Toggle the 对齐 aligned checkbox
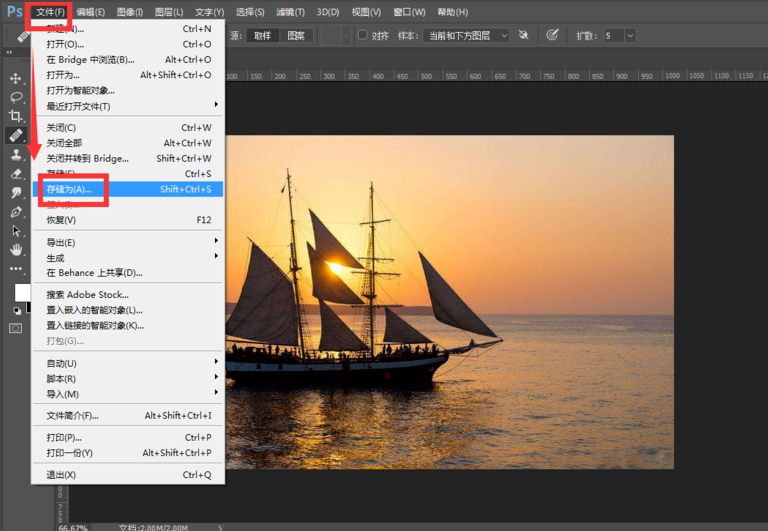This screenshot has height=531, width=768. [x=363, y=35]
